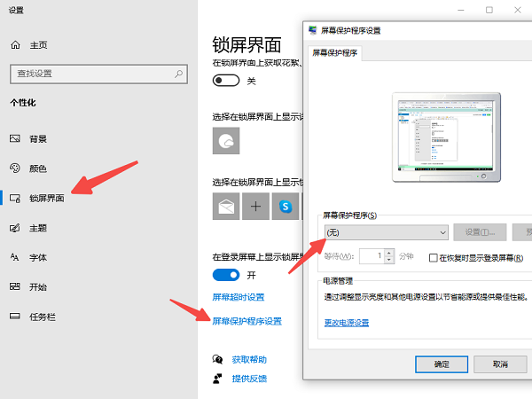The height and width of the screenshot is (399, 532).
Task: Check 在恢复时显示登录屏幕(R)
Action: point(434,258)
